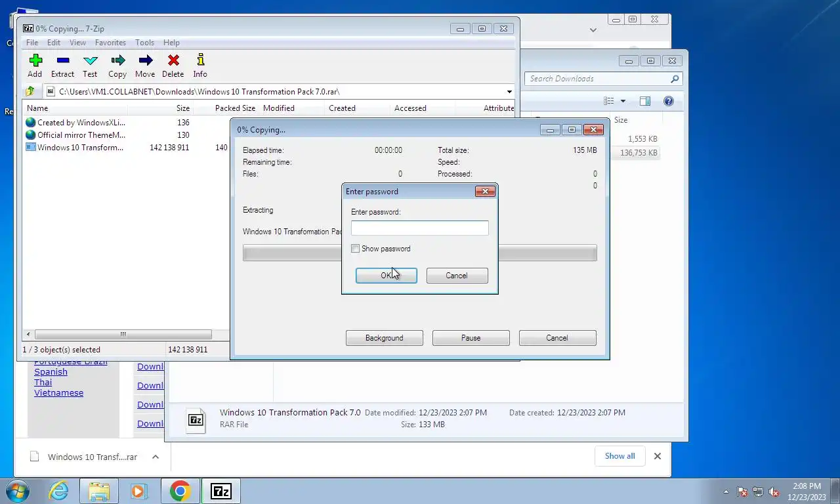Select the 'Windows 10 Transform...' file row

coord(126,148)
